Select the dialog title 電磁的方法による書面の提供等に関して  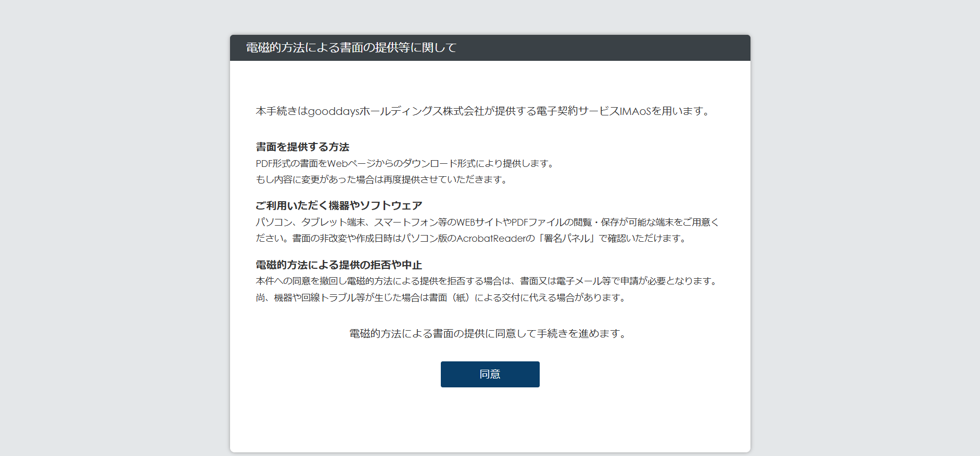pos(351,48)
